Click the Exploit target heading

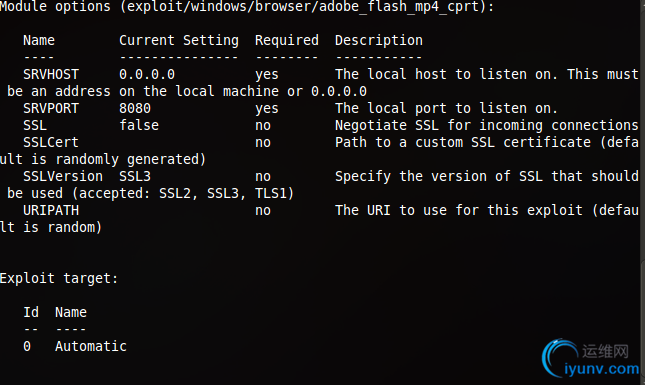tap(59, 278)
